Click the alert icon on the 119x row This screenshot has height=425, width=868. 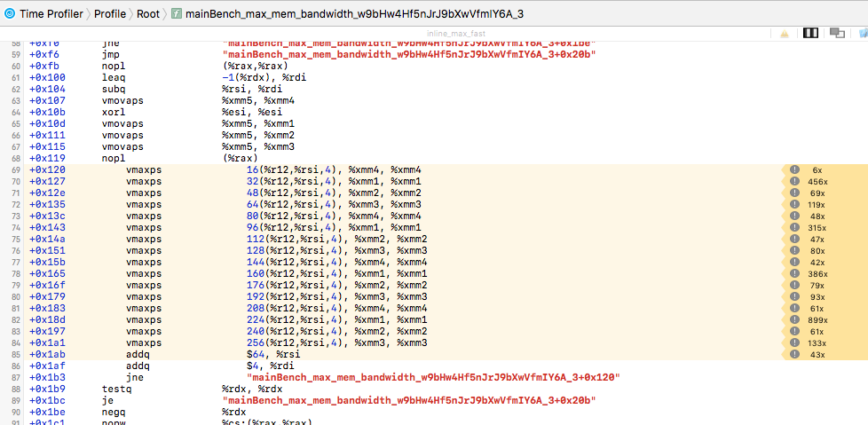(794, 205)
